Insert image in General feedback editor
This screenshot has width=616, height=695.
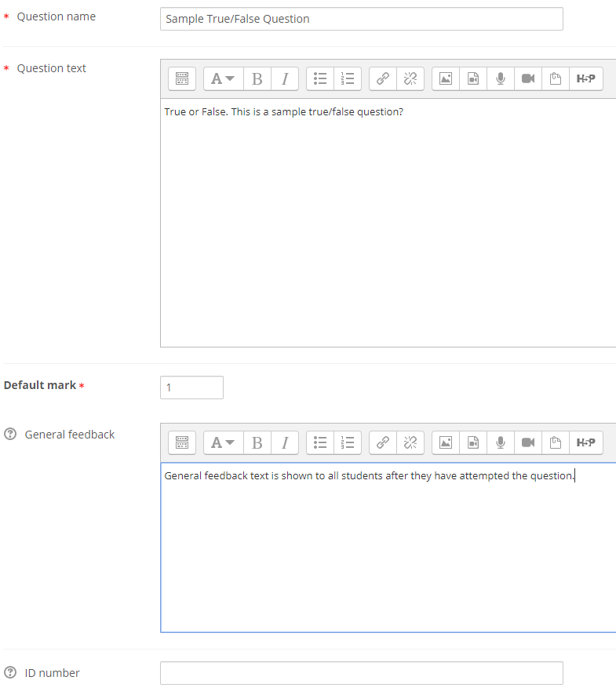tap(446, 442)
